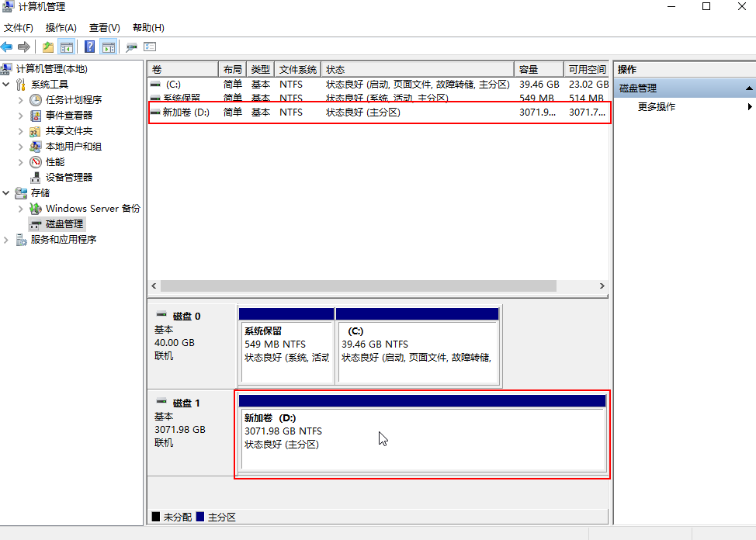Select the Shared Folders icon
Viewport: 756px width, 540px height.
click(35, 131)
